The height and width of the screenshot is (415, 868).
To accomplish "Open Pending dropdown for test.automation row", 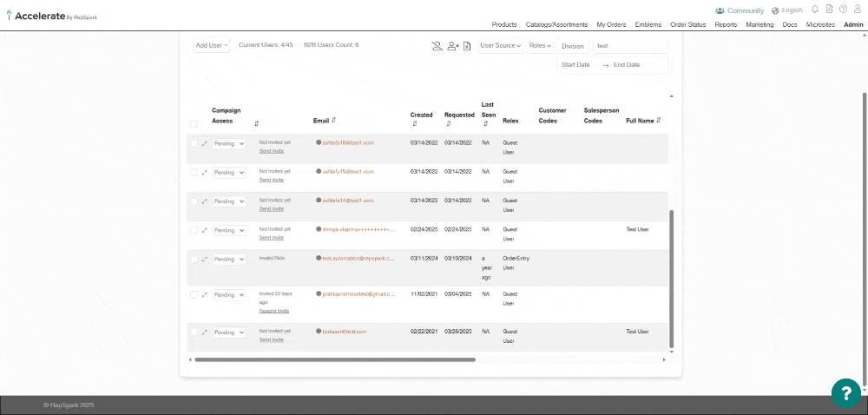I will click(229, 259).
